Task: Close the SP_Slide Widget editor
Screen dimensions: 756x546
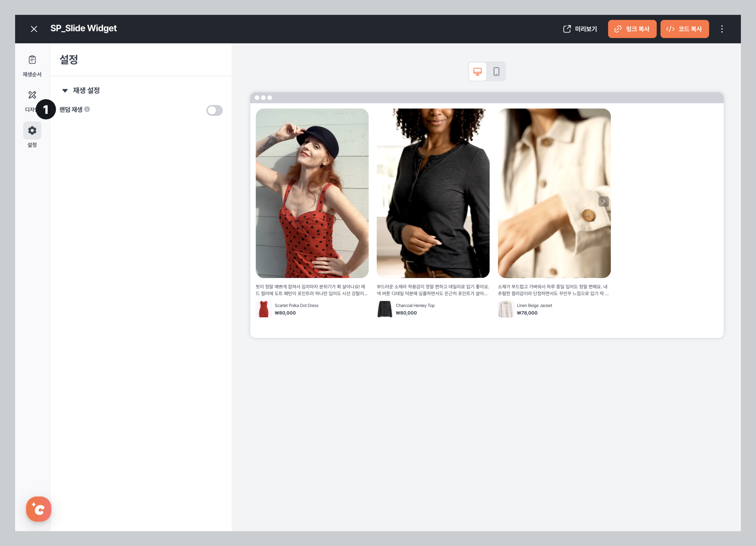Action: [x=34, y=29]
